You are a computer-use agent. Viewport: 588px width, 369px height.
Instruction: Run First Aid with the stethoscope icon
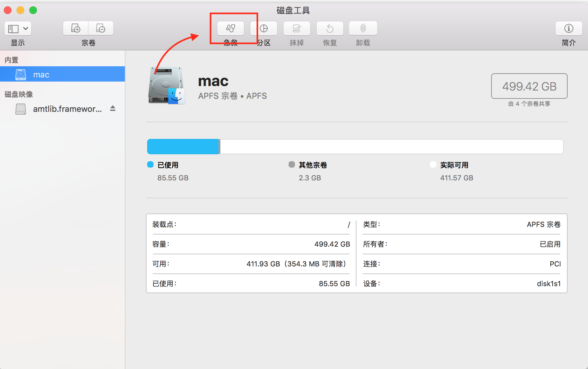(x=231, y=28)
